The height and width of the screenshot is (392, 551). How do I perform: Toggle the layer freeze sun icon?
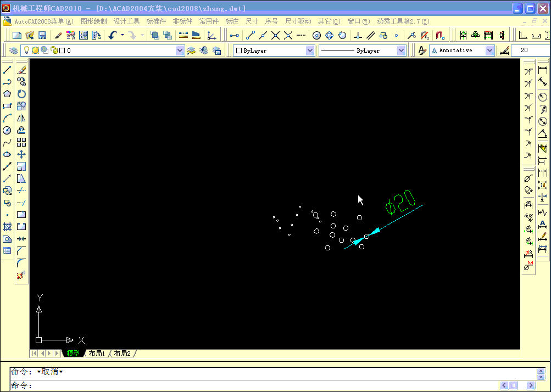[x=35, y=50]
